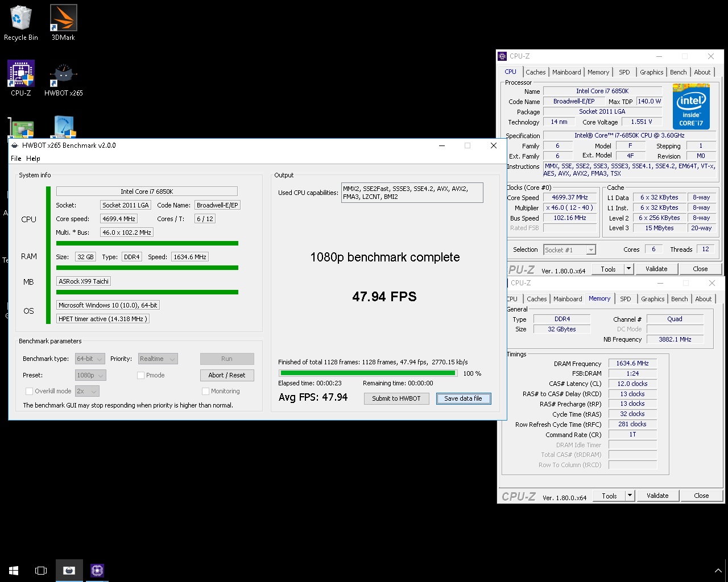Open About tab in lower CPU-Z window

tap(704, 299)
